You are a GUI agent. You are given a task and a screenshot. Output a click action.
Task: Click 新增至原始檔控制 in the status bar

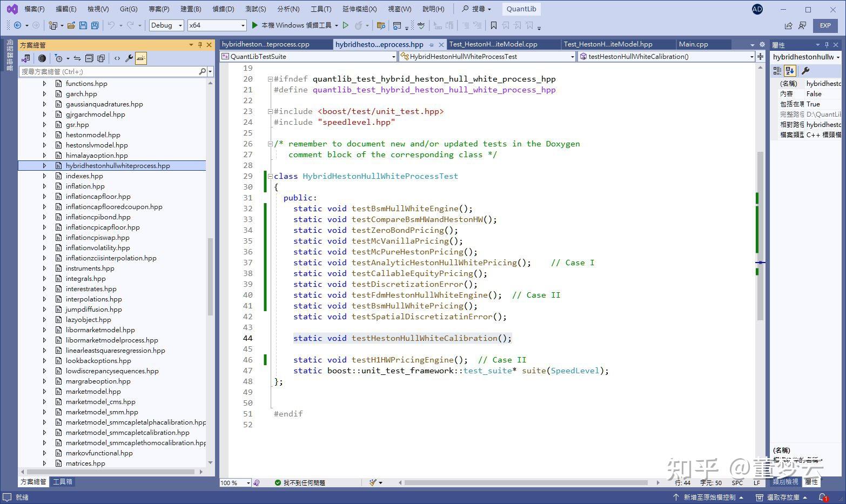pyautogui.click(x=709, y=497)
